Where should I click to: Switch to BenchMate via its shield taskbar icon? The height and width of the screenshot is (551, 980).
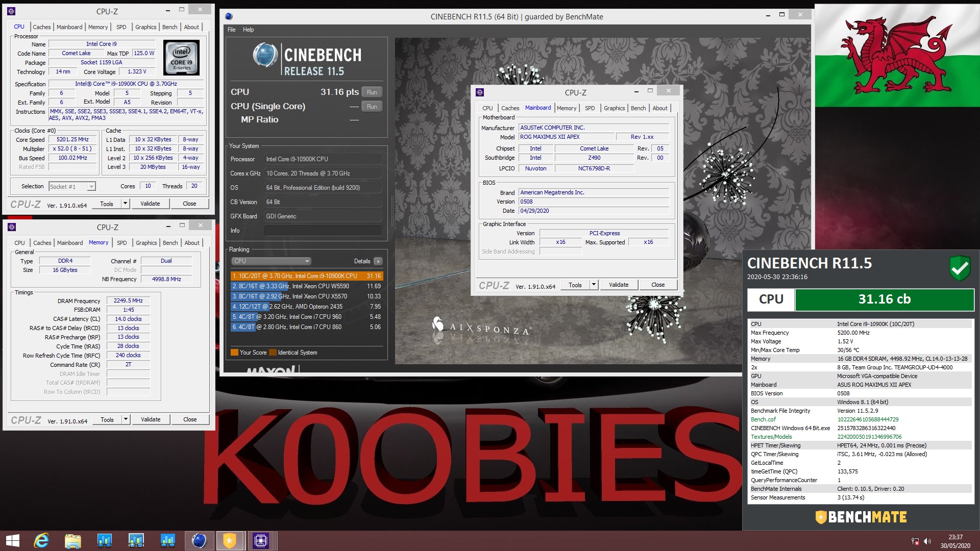point(230,540)
